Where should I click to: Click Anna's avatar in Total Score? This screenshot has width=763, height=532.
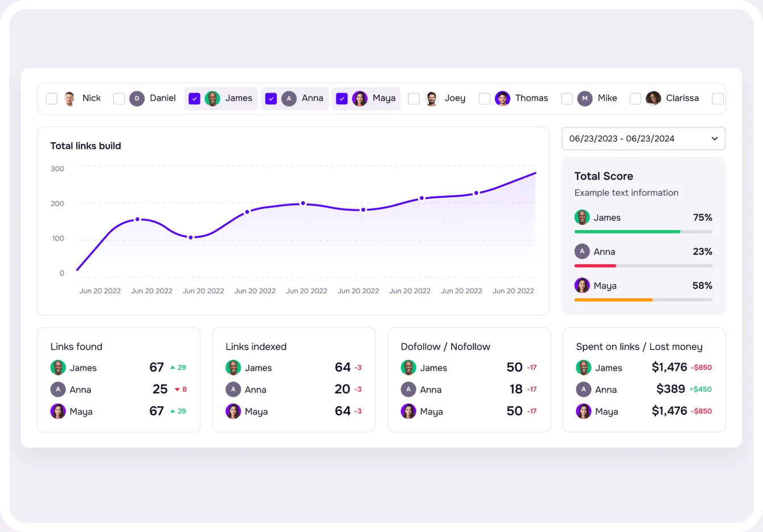[582, 251]
